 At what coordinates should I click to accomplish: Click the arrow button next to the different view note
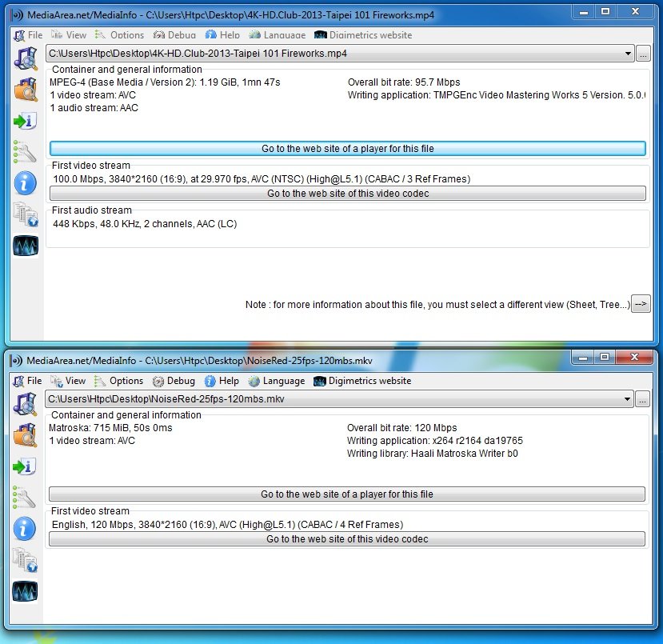[x=641, y=304]
